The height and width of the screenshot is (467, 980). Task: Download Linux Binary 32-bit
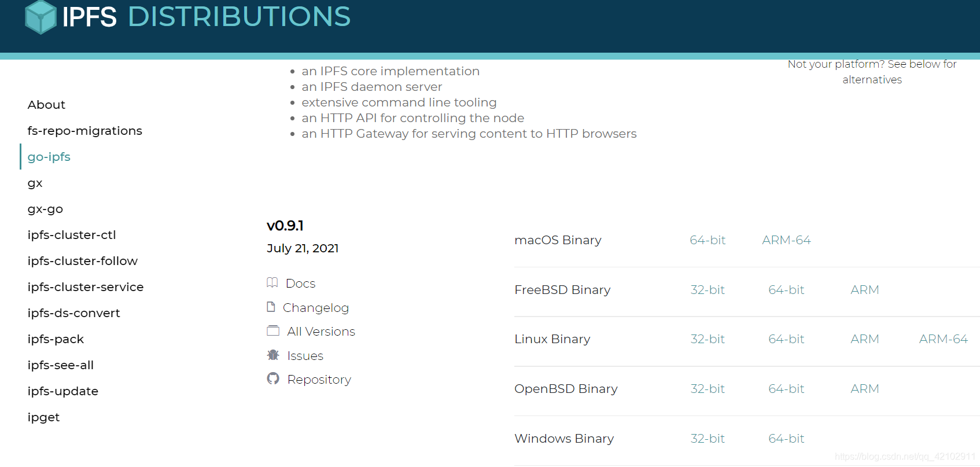coord(708,339)
